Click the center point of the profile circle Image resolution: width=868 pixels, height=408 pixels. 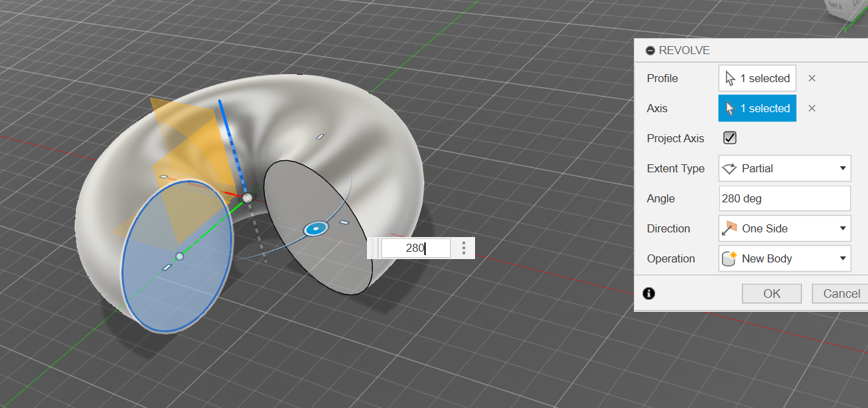click(x=179, y=256)
